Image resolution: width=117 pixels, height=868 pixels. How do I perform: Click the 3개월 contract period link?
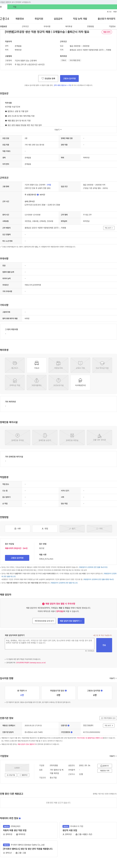tap(49, 185)
